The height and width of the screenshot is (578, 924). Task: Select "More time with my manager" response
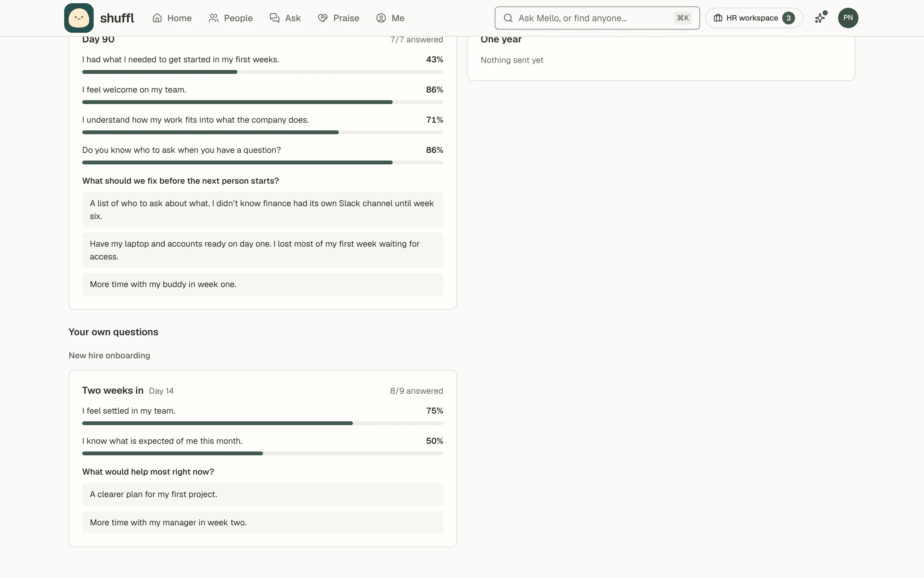263,522
